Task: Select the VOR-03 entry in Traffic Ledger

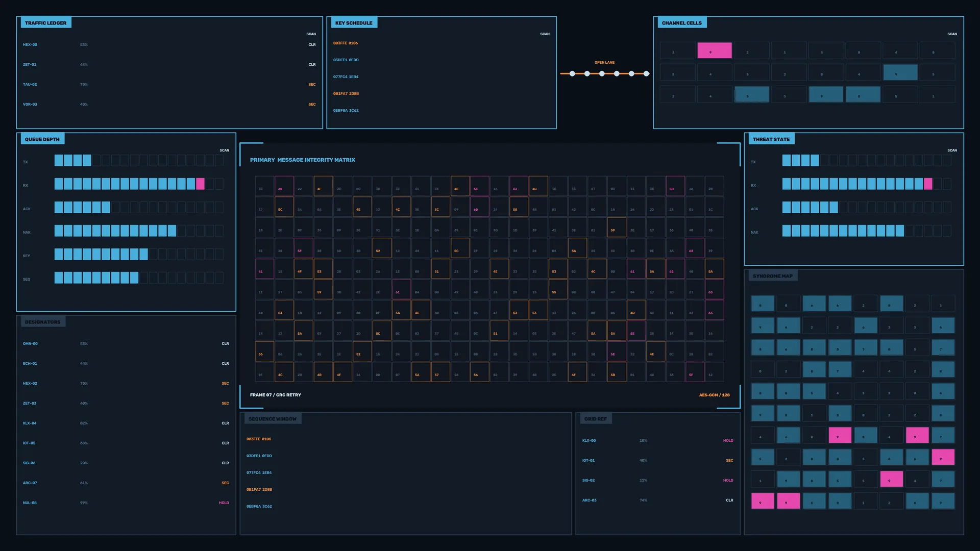Action: click(x=169, y=105)
